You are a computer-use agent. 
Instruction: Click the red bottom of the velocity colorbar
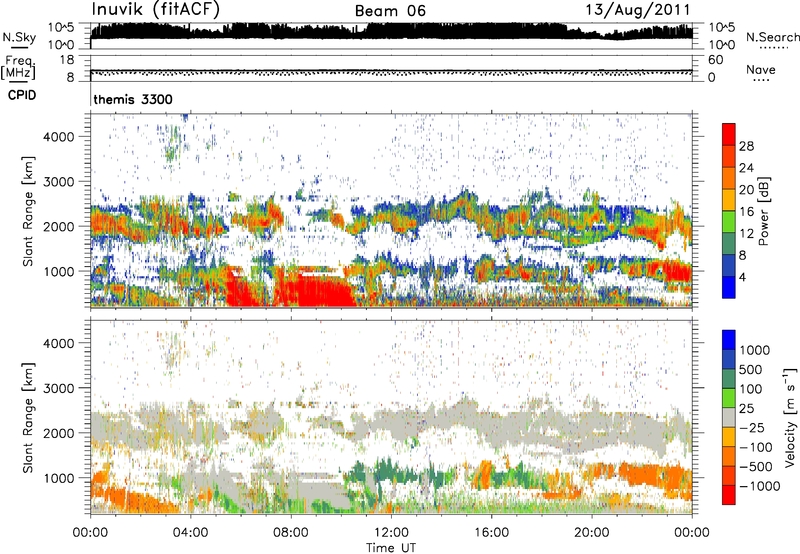[x=729, y=495]
